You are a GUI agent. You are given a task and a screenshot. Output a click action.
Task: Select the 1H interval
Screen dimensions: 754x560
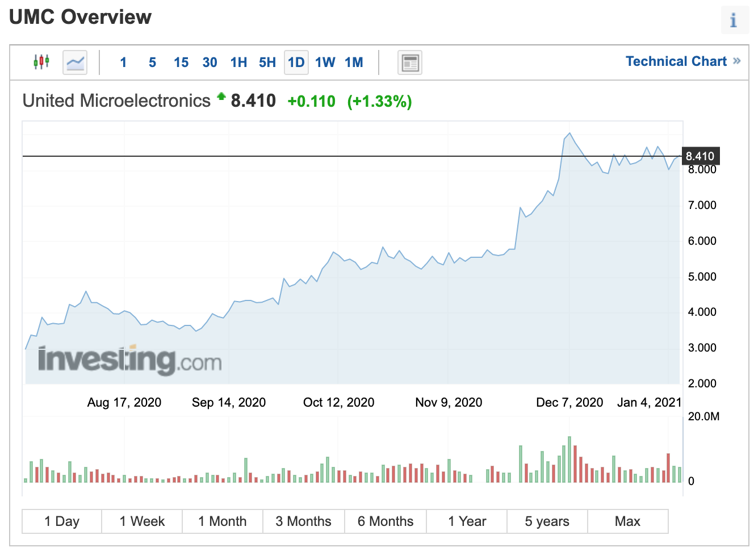click(238, 62)
